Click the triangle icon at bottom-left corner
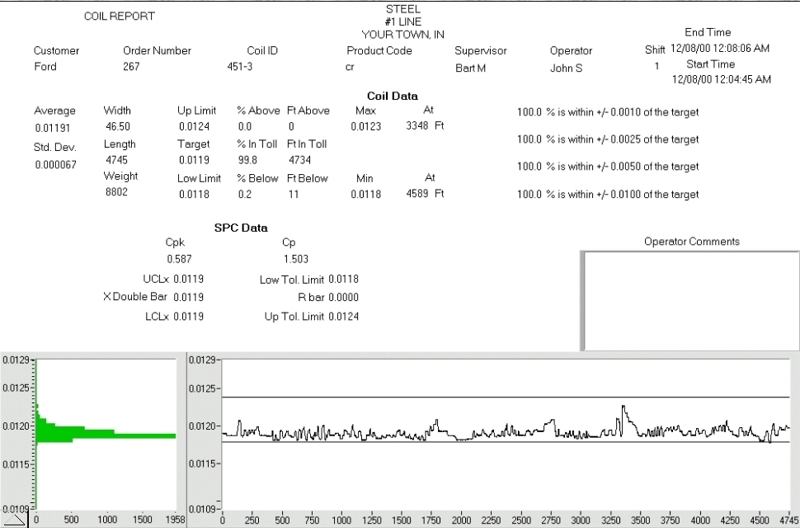The height and width of the screenshot is (528, 800). pos(10,520)
